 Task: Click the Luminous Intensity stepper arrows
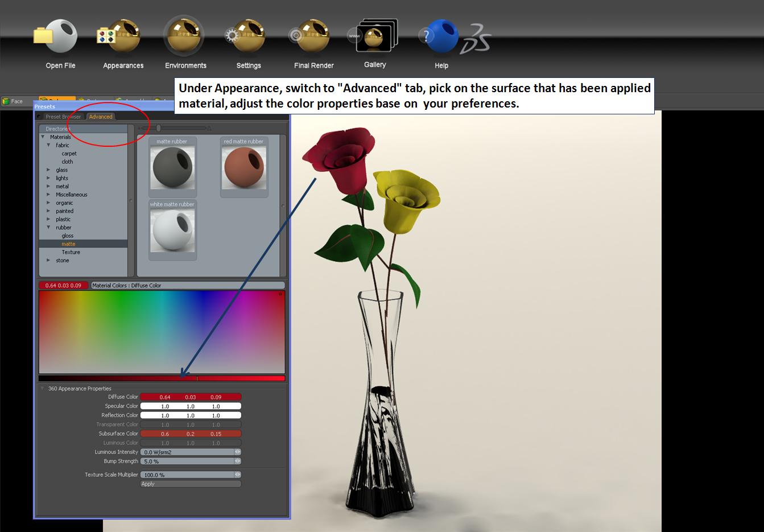tap(238, 452)
